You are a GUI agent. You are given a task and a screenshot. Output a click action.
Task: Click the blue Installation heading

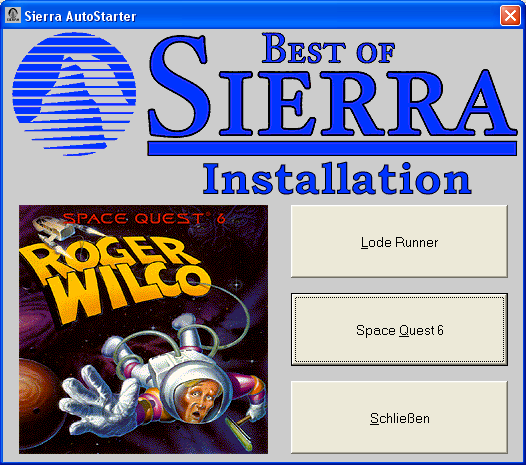[337, 178]
